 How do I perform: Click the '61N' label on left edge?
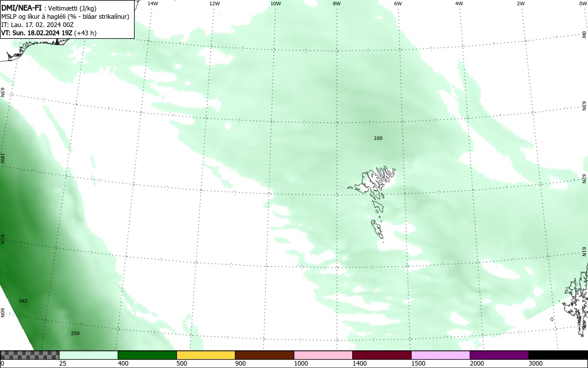pyautogui.click(x=2, y=239)
